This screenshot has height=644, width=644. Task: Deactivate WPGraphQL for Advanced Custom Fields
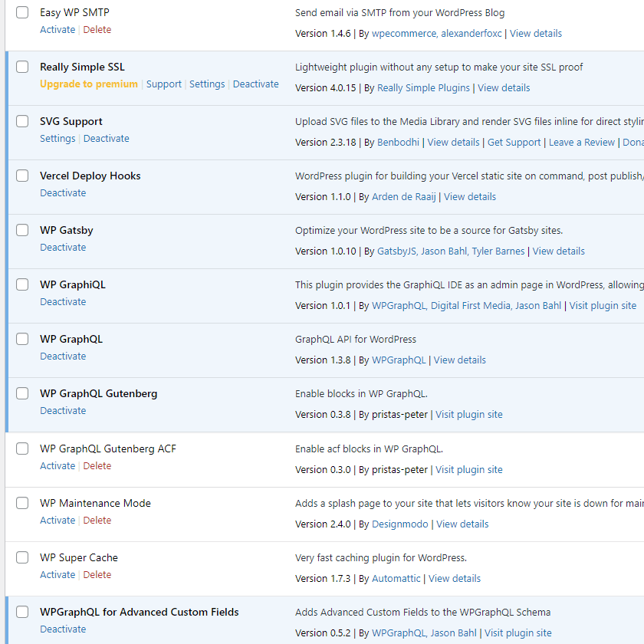[x=63, y=629]
